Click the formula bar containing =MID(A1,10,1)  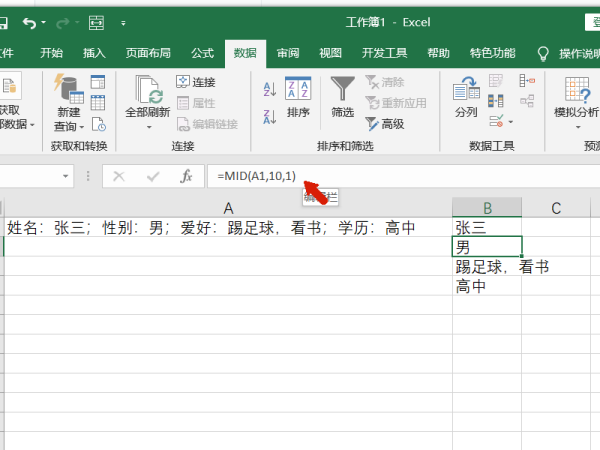400,176
